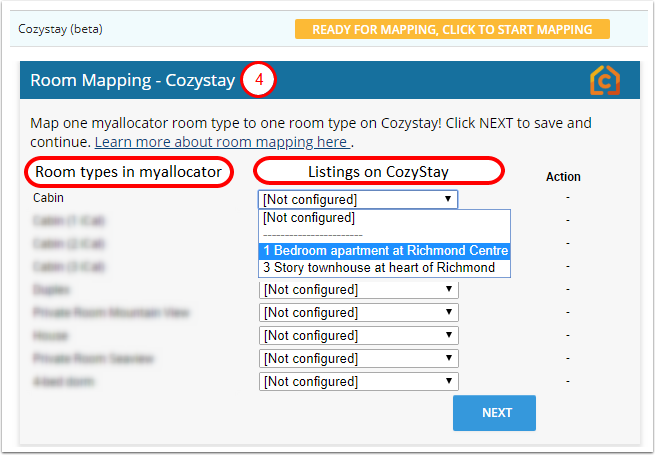The width and height of the screenshot is (655, 455).
Task: Open the 4-bed dorm row dropdown
Action: point(359,381)
